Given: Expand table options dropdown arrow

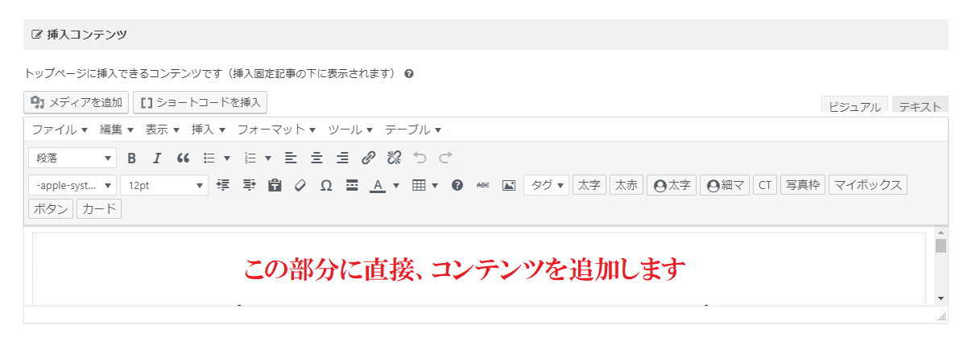Looking at the screenshot, I should point(435,185).
